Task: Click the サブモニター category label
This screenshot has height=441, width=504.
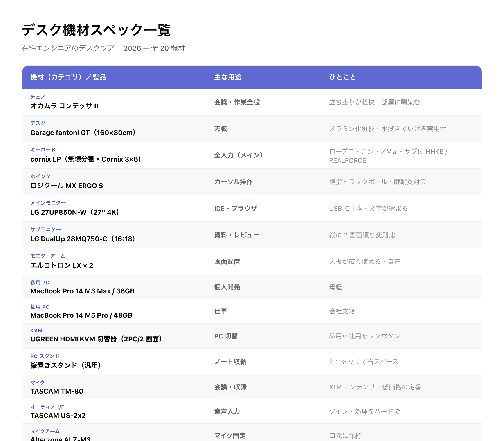Action: (x=45, y=229)
